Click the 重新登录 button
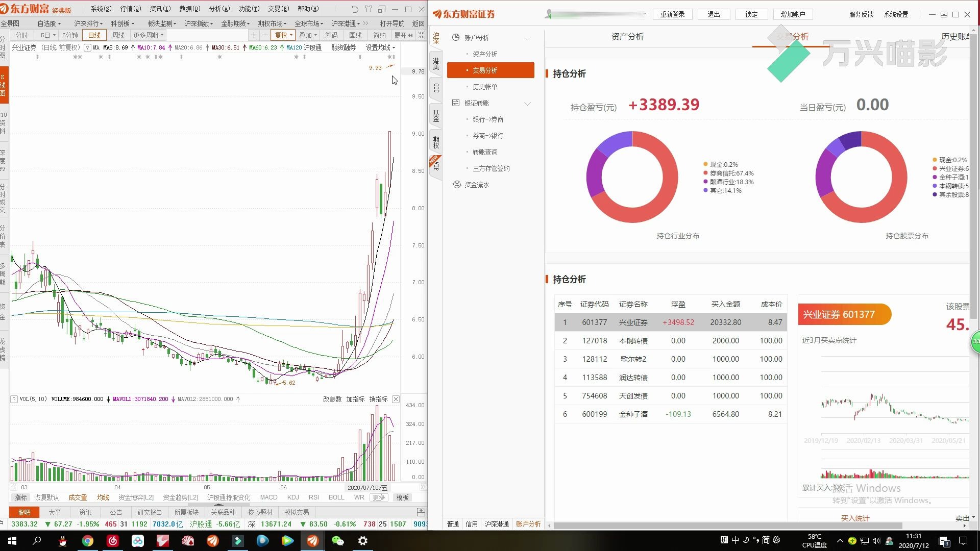The width and height of the screenshot is (980, 551). tap(672, 14)
